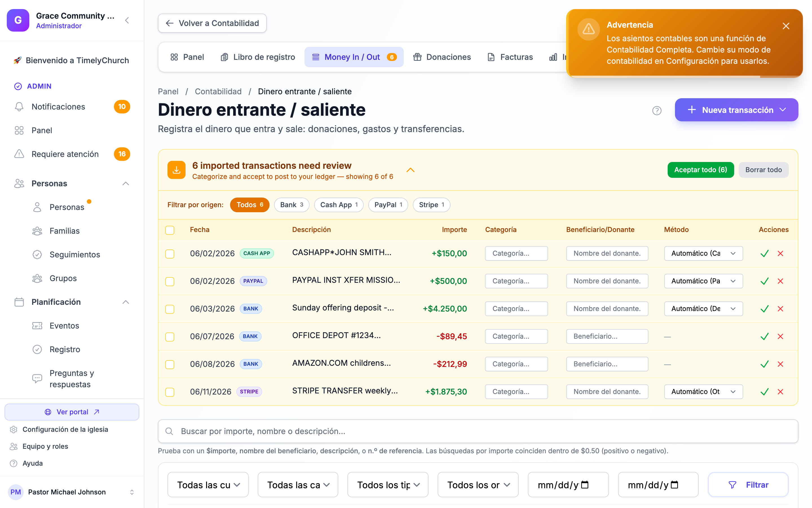Screen dimensions: 812x508
Task: Open Método dropdown for CASHAPP row
Action: [x=703, y=254]
